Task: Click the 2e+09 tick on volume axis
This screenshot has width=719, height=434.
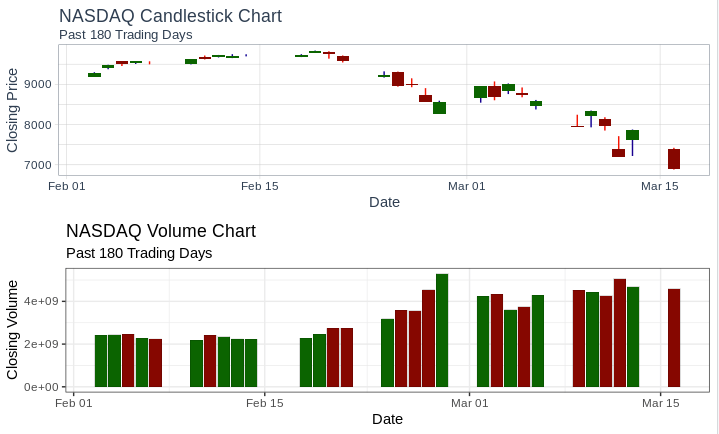Action: click(x=43, y=344)
